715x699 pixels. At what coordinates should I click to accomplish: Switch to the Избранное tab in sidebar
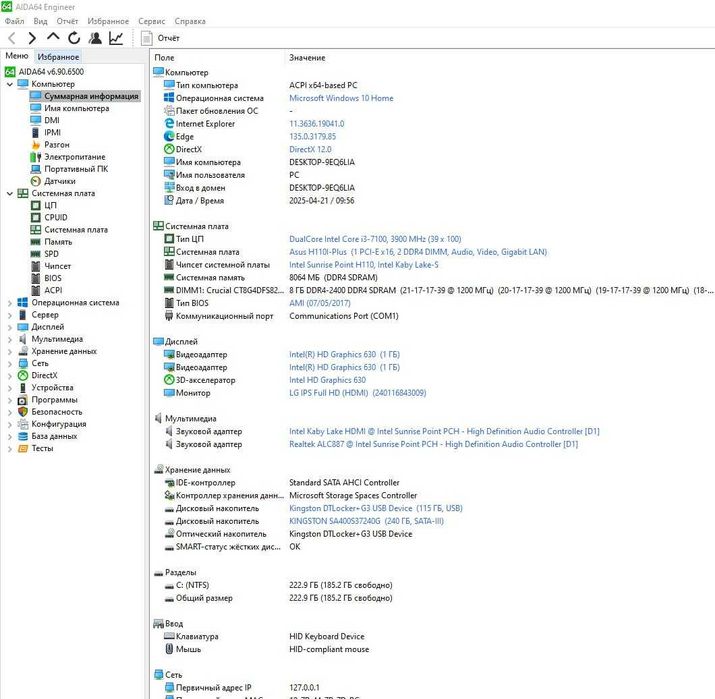pyautogui.click(x=58, y=57)
